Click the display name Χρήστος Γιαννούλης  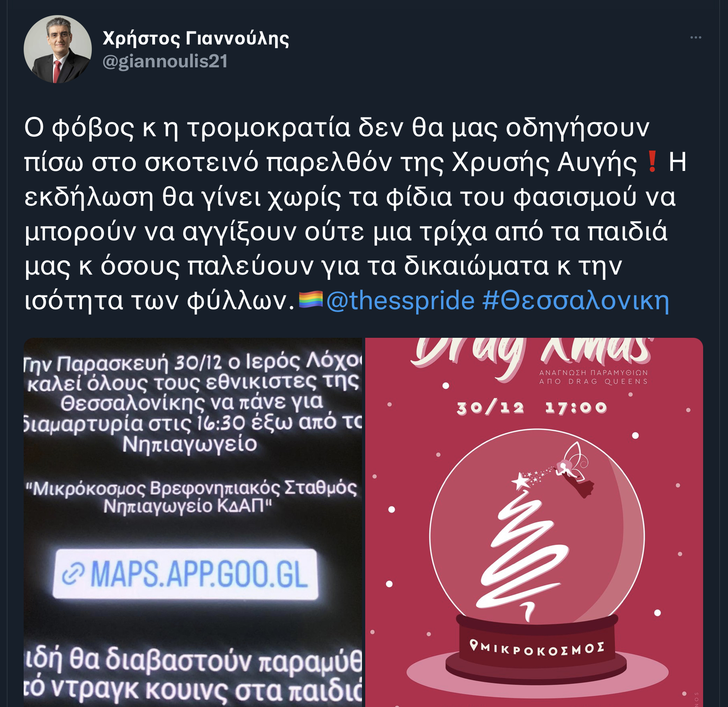click(x=196, y=38)
